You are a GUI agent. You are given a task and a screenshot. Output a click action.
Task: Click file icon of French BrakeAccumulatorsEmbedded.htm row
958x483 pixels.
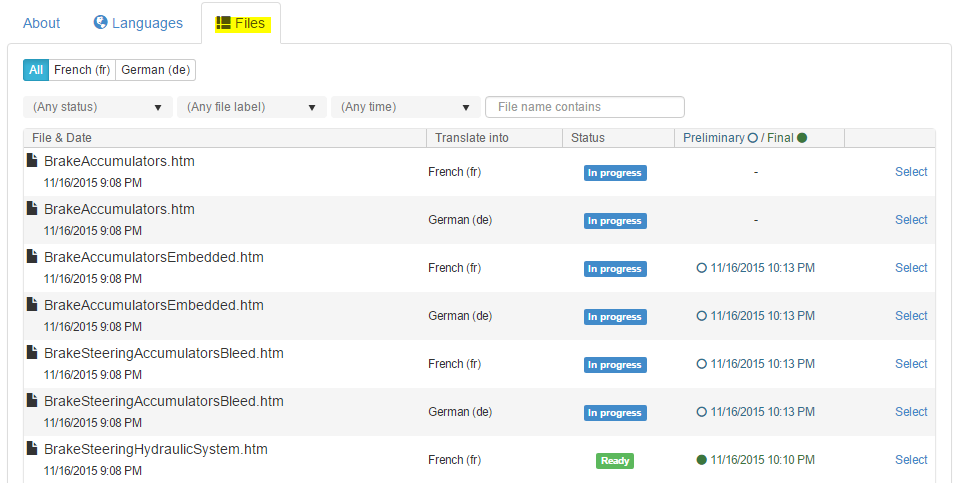pos(32,257)
